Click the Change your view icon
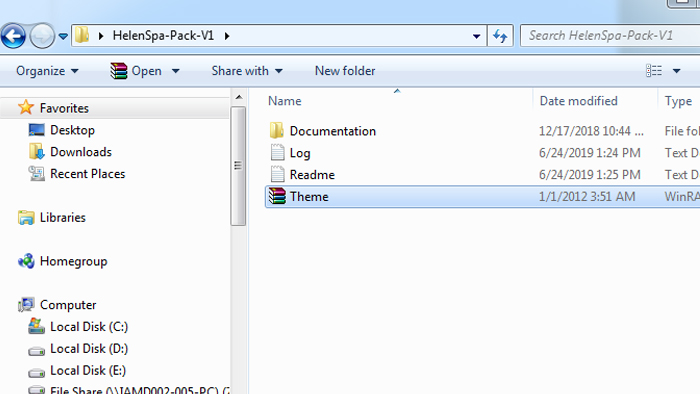Image resolution: width=700 pixels, height=394 pixels. coord(654,71)
